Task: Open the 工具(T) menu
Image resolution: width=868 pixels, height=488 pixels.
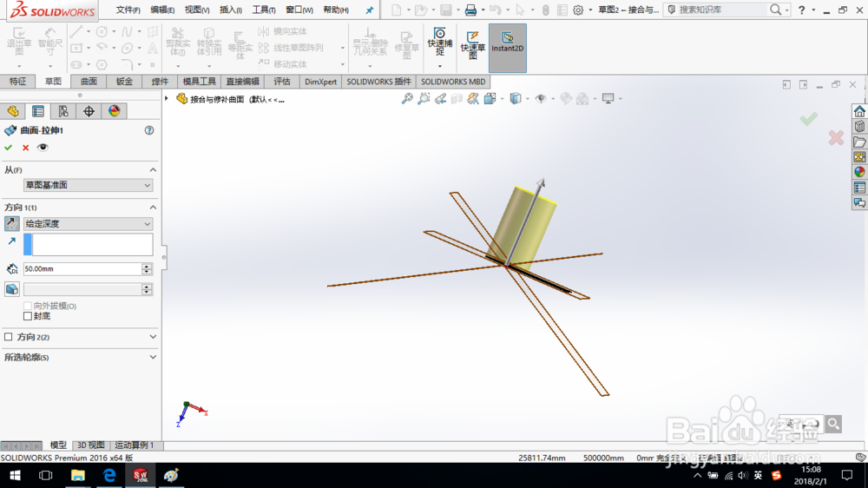Action: tap(264, 10)
